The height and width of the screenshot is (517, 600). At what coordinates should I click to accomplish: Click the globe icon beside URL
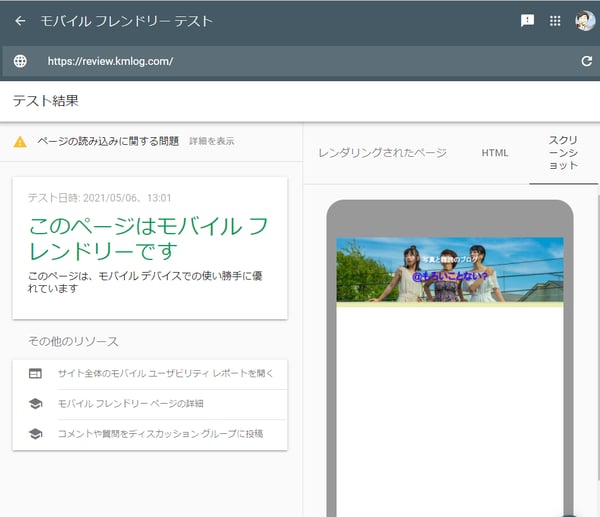click(20, 61)
